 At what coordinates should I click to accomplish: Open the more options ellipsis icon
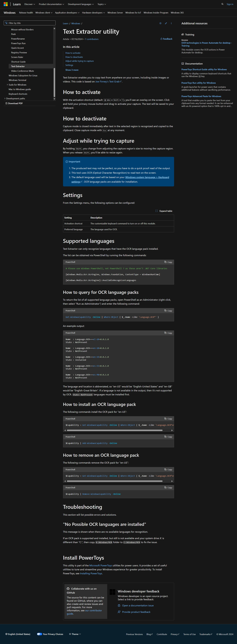[171, 23]
